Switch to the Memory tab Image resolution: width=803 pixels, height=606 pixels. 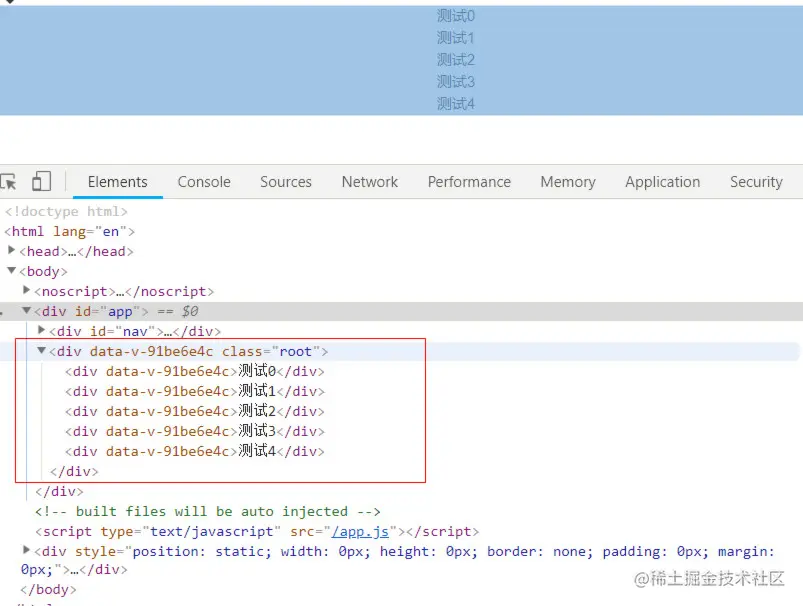coord(568,182)
